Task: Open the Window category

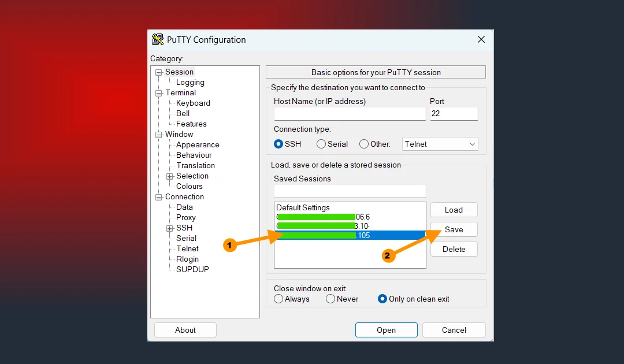Action: click(x=179, y=135)
